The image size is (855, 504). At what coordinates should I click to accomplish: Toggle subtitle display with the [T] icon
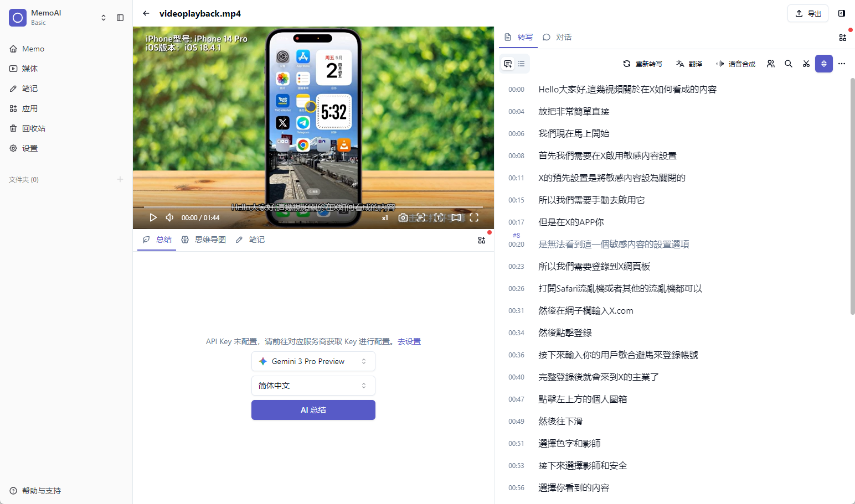(x=439, y=217)
